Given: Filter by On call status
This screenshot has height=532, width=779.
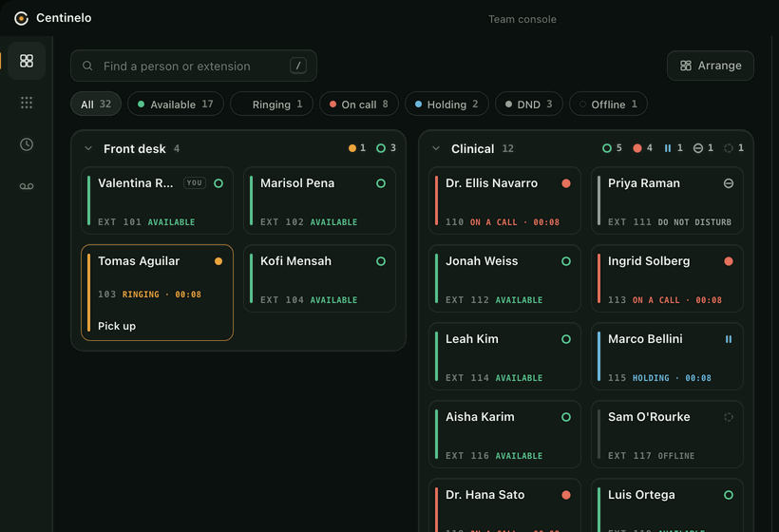Looking at the screenshot, I should pyautogui.click(x=359, y=104).
